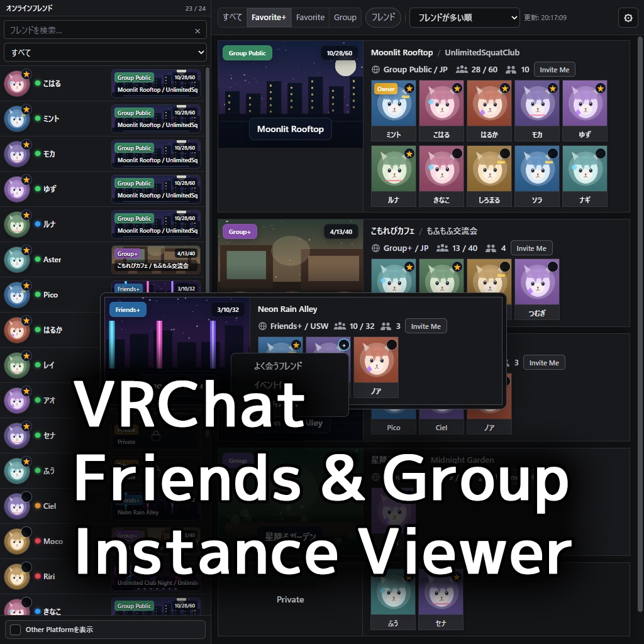Toggle favorite star on ミント owner card
This screenshot has width=644, height=644.
(x=409, y=88)
